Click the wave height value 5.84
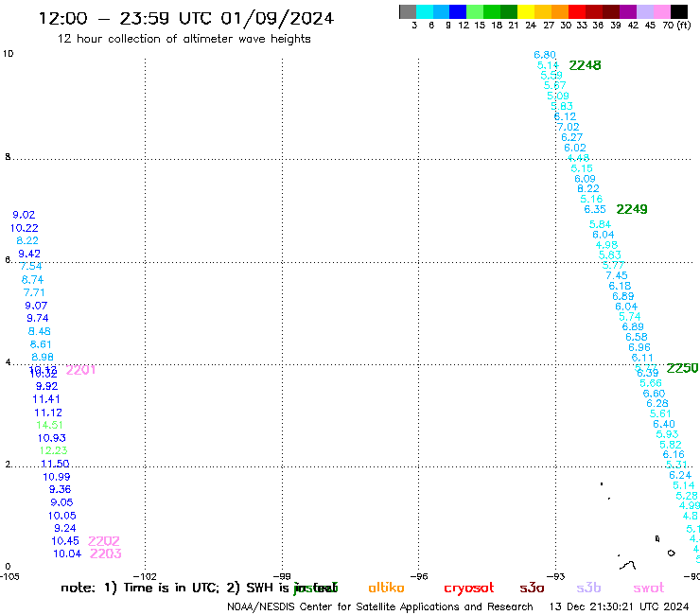Viewport: 700px width, 615px height. 600,224
